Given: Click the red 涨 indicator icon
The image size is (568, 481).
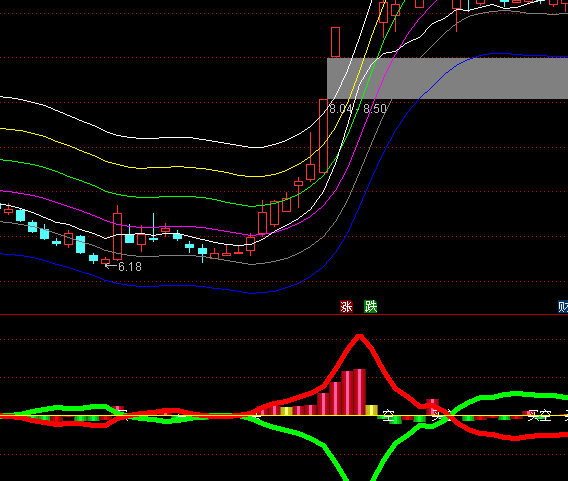Looking at the screenshot, I should (x=346, y=307).
